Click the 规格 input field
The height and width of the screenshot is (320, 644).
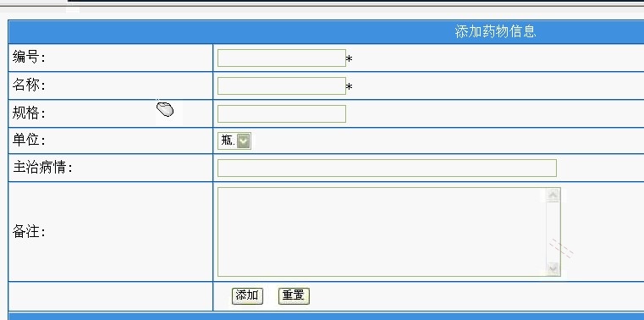coord(281,113)
